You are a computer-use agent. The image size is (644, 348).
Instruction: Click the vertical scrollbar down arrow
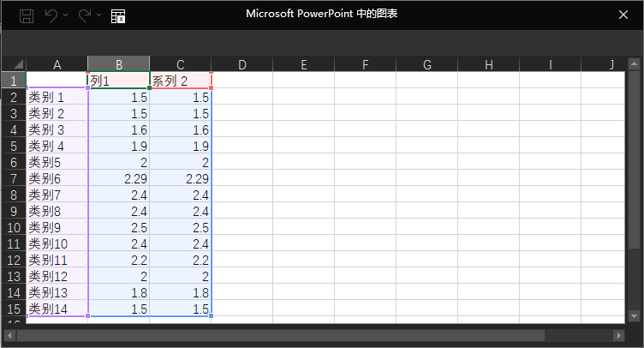click(634, 316)
